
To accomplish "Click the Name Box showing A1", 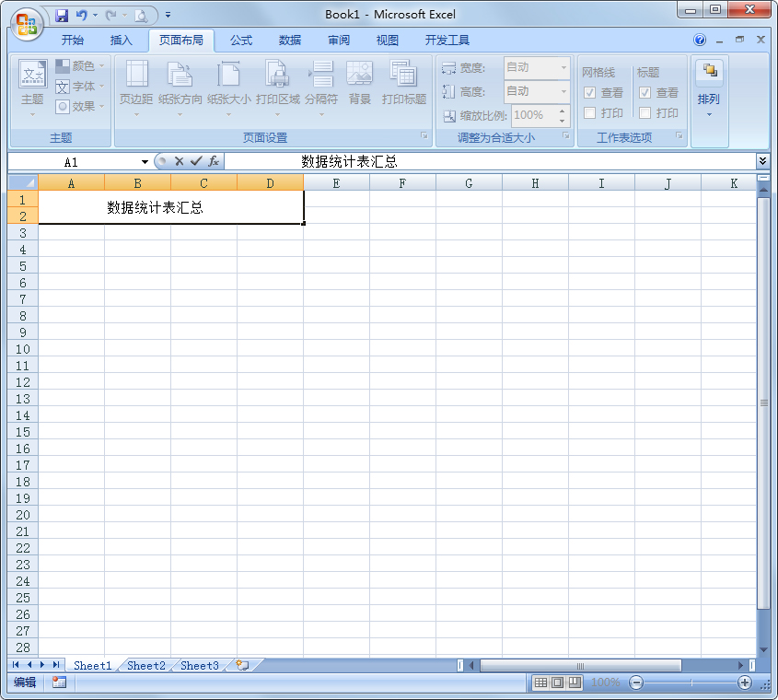I will 72,159.
